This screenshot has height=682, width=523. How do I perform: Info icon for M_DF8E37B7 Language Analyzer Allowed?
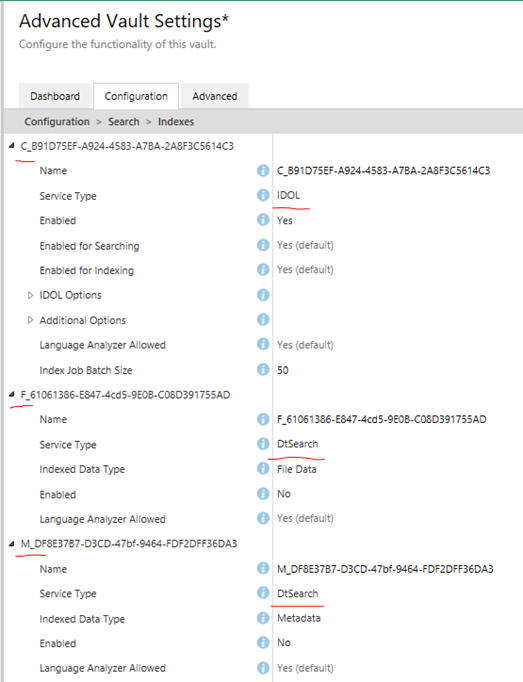click(263, 668)
